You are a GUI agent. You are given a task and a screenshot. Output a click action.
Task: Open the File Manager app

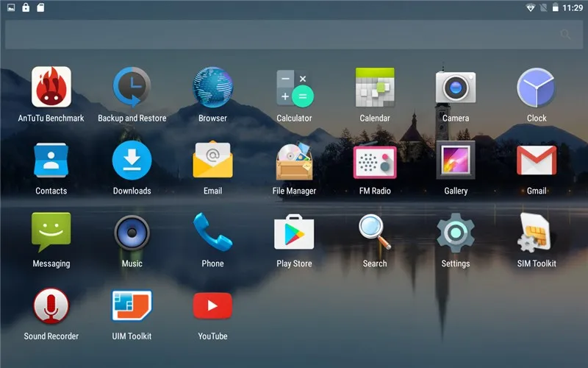click(295, 160)
